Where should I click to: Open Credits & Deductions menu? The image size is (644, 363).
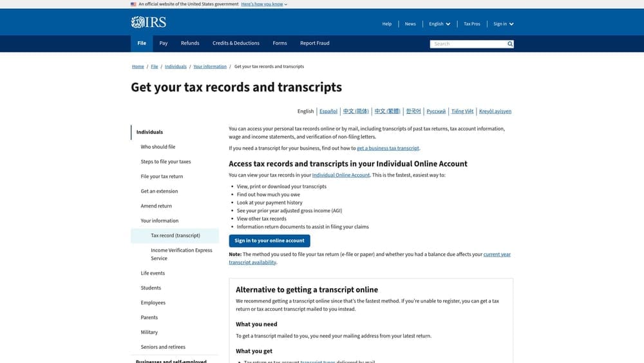(236, 43)
